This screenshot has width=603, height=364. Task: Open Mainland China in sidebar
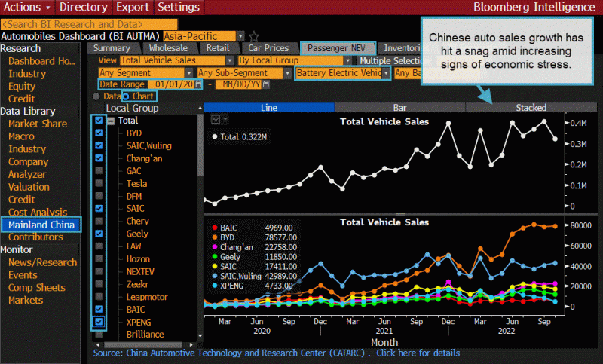(41, 225)
